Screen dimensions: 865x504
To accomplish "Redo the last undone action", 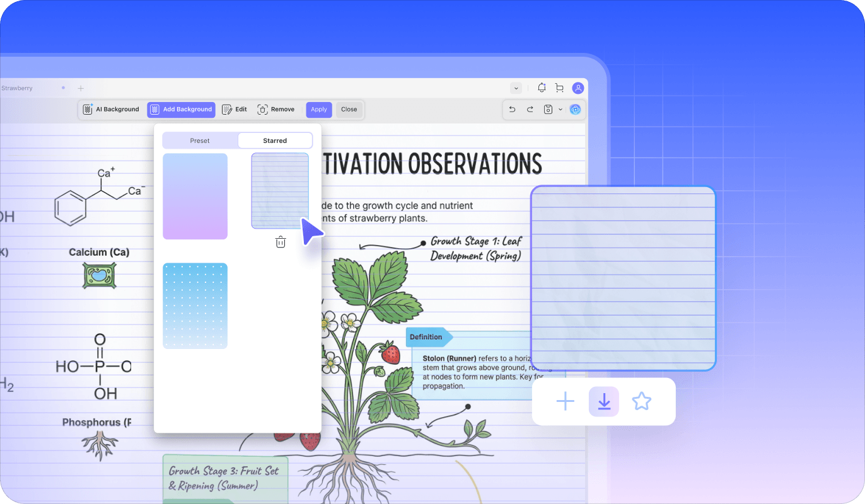I will (x=530, y=110).
